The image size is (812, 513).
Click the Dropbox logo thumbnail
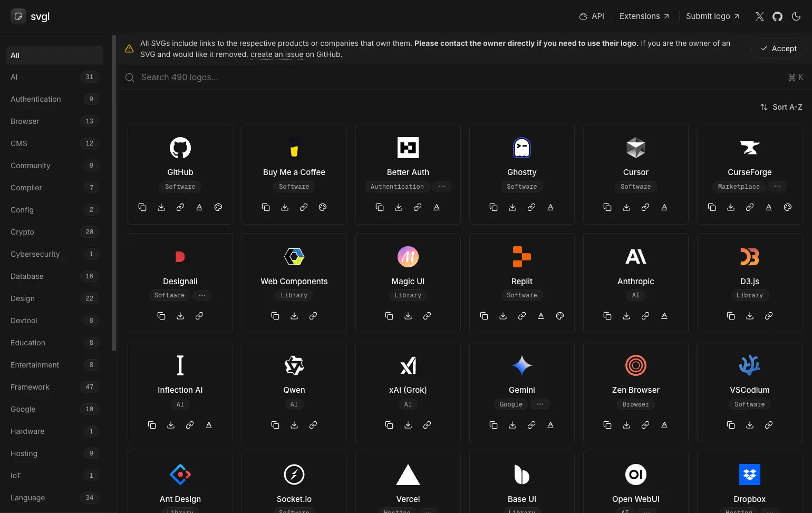750,475
